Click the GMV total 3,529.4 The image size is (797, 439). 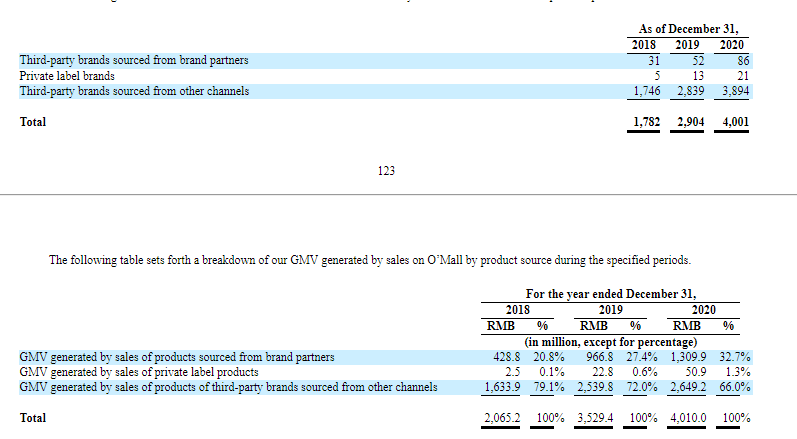[596, 418]
